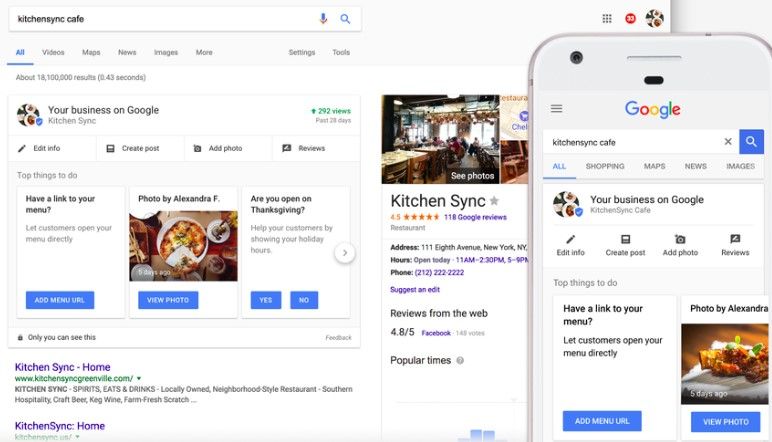Click the pencil Edit info icon on desktop
772x442 pixels.
click(22, 148)
